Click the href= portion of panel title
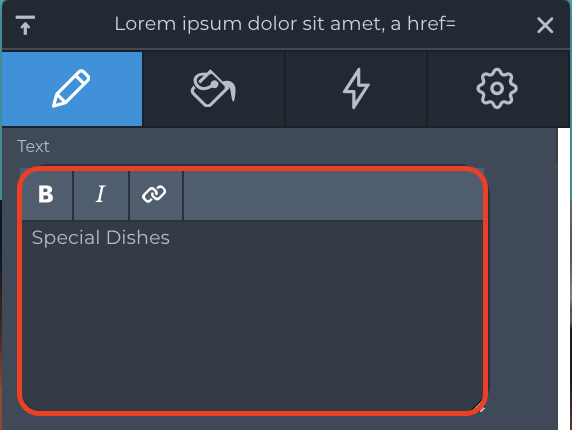This screenshot has width=572, height=430. click(x=431, y=23)
